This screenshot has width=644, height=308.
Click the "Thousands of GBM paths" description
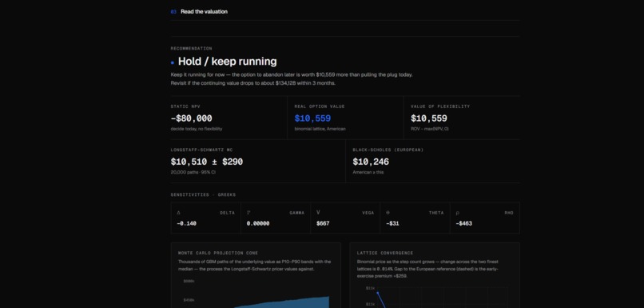[255, 266]
